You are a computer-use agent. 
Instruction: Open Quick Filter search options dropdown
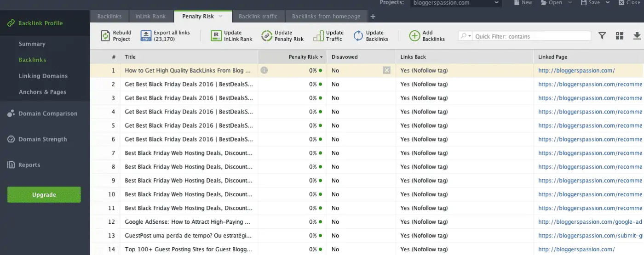(466, 36)
